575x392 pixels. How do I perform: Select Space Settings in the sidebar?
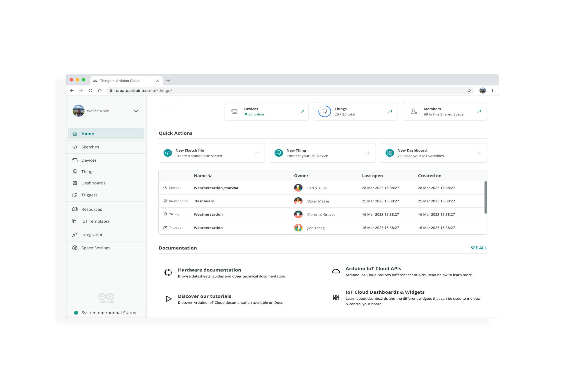95,248
